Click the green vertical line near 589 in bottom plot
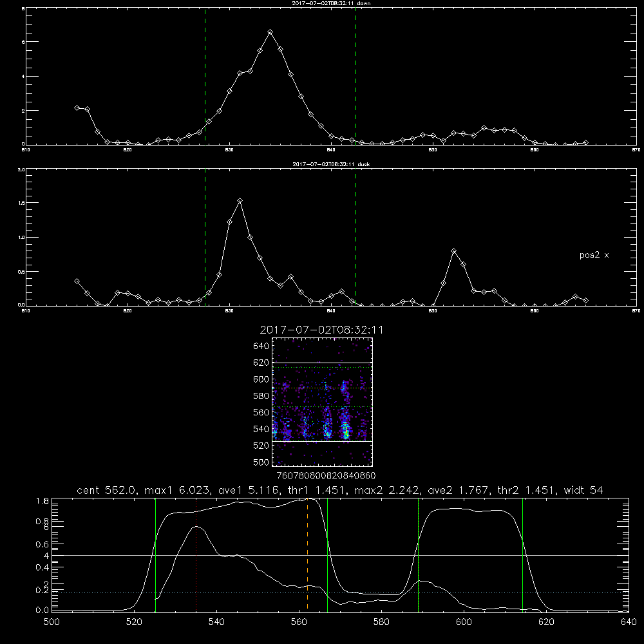 tap(418, 554)
